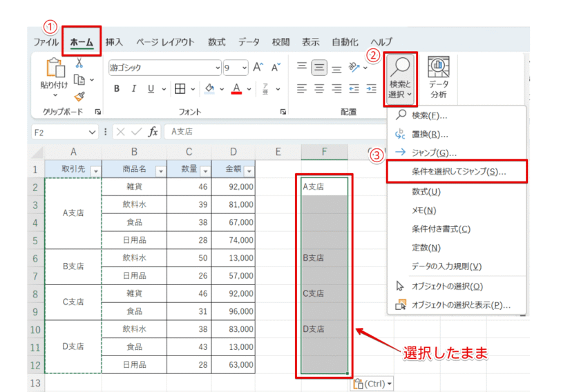This screenshot has height=392, width=561.
Task: Click the text orientation icon
Action: tap(354, 67)
